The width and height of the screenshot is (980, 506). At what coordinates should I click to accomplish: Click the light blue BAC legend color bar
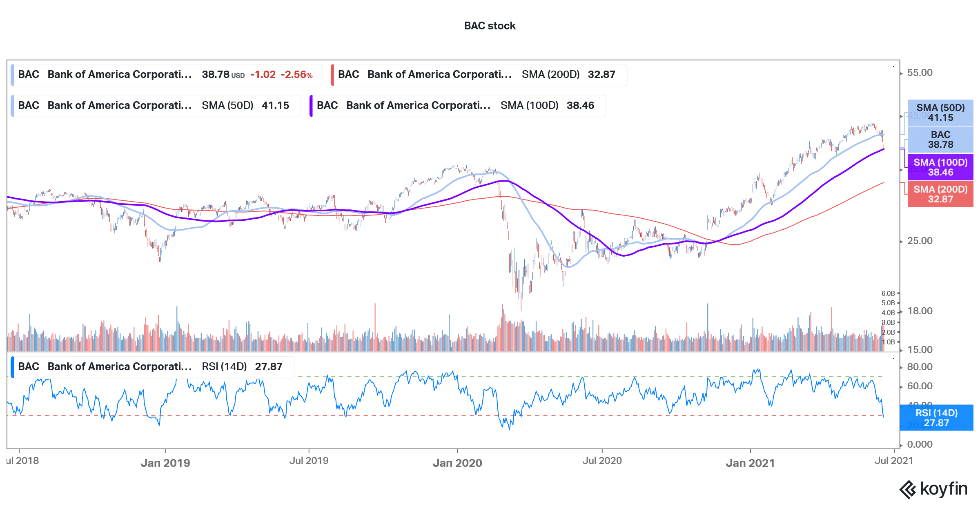pos(12,75)
